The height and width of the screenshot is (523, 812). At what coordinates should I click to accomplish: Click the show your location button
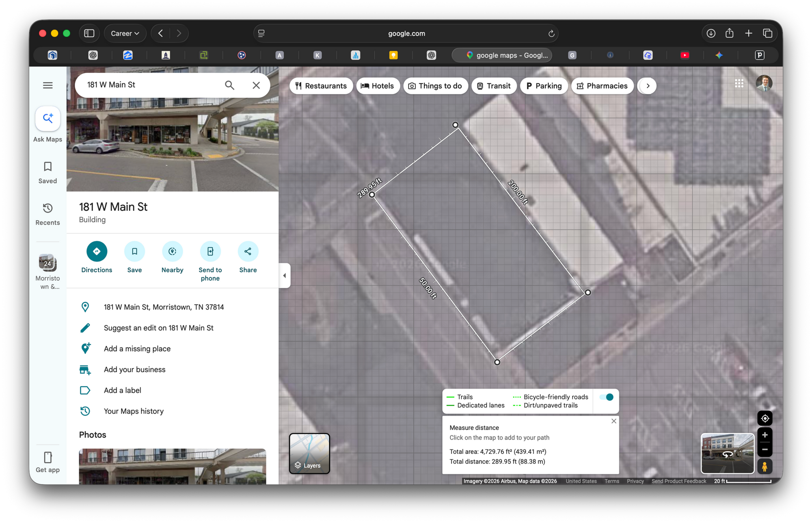(x=765, y=418)
